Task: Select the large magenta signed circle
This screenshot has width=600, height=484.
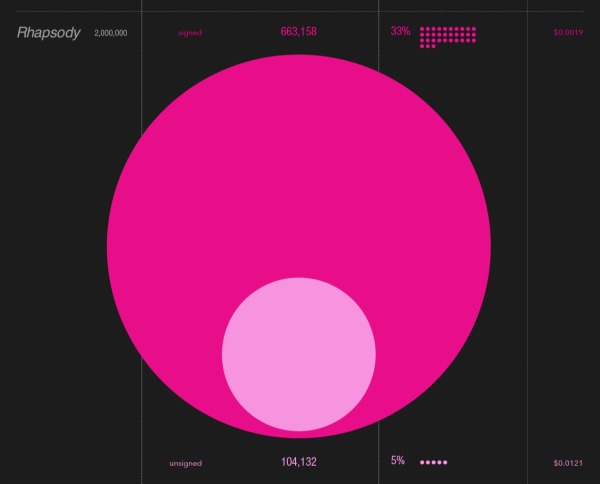Action: [x=299, y=160]
